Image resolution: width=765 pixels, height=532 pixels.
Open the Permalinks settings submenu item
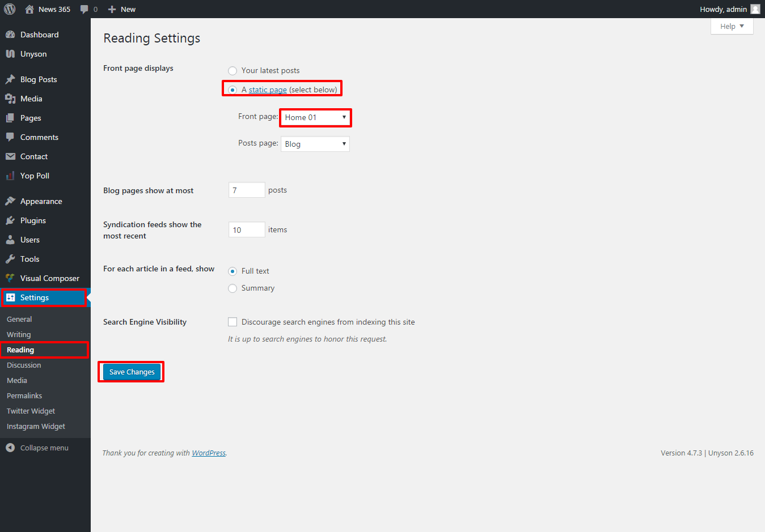click(x=24, y=396)
